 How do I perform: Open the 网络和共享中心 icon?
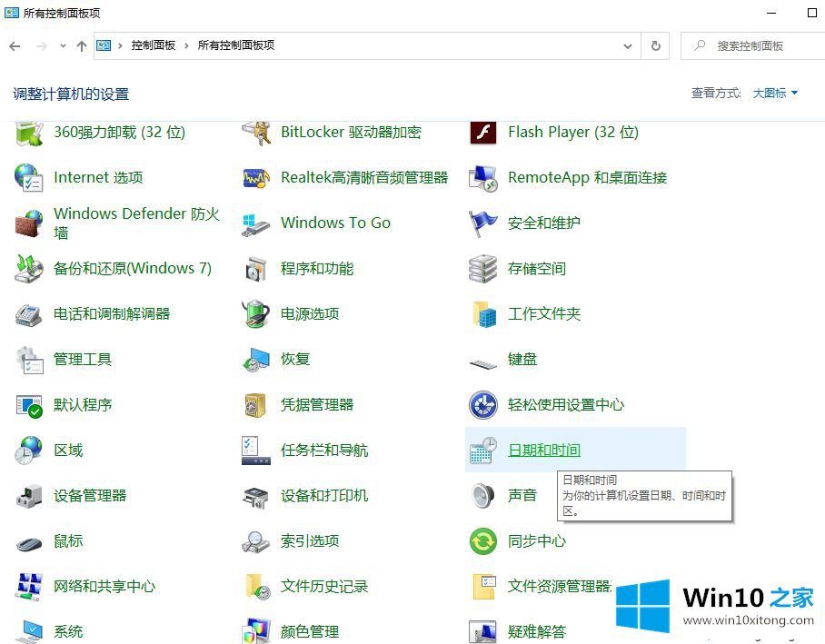tap(29, 587)
